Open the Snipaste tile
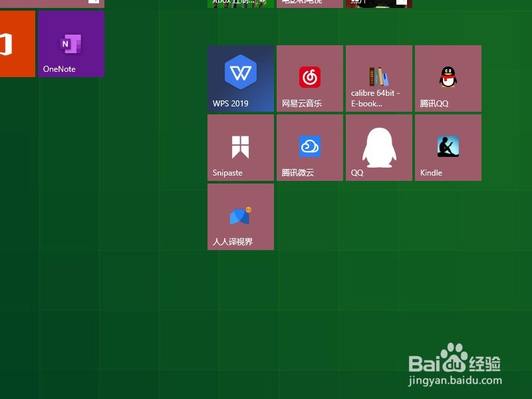 click(x=241, y=148)
